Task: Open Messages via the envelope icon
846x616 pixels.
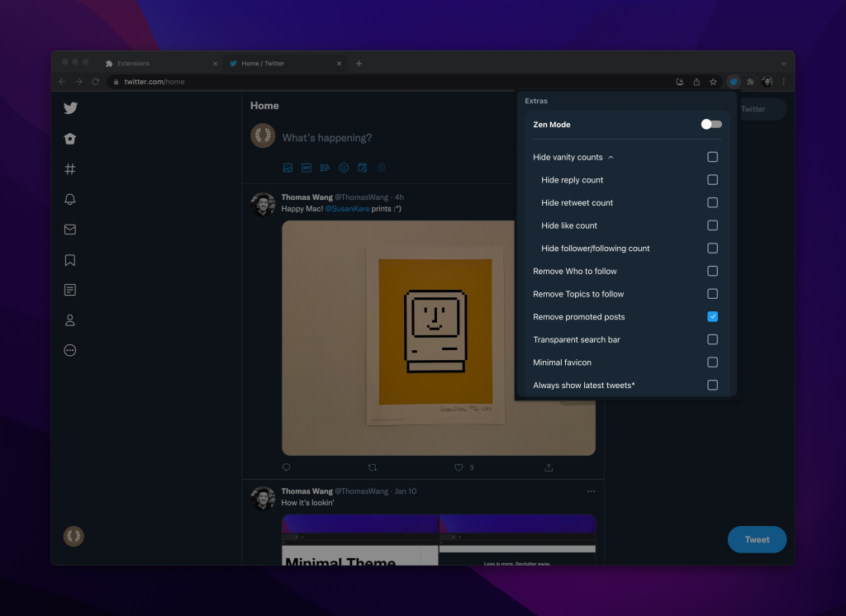Action: pyautogui.click(x=70, y=230)
